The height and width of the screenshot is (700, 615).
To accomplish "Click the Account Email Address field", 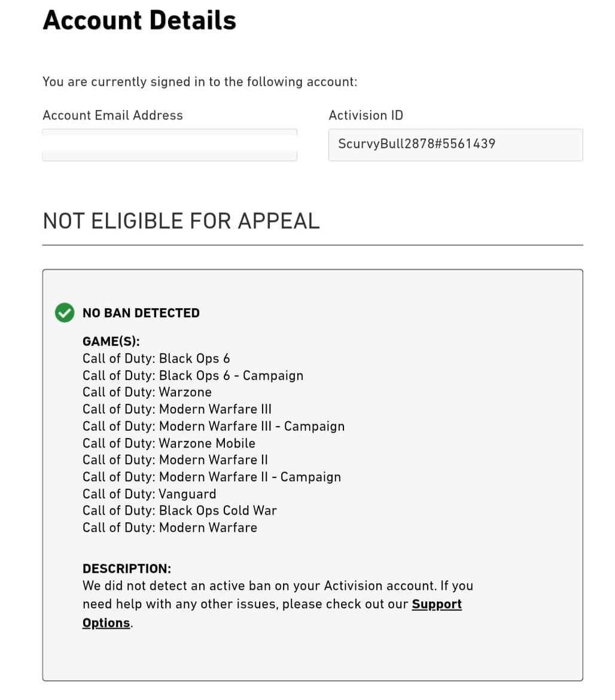I will point(169,145).
